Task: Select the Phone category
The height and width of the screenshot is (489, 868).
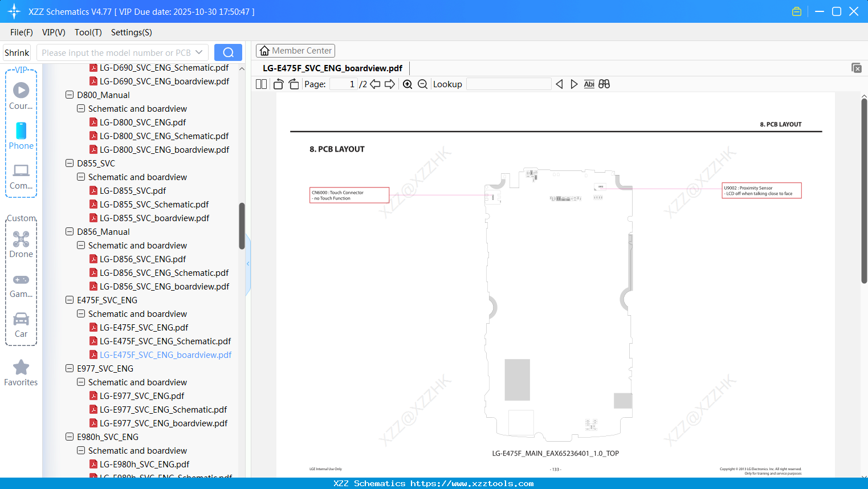Action: click(x=21, y=136)
